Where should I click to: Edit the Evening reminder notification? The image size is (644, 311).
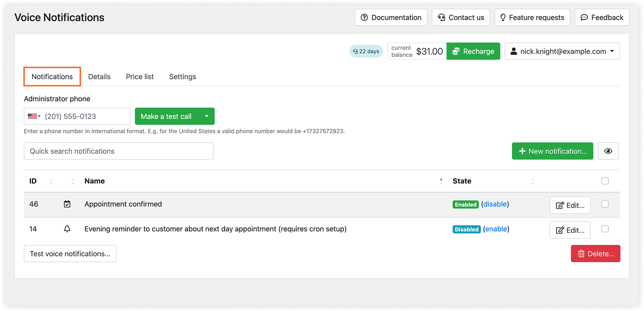coord(570,230)
